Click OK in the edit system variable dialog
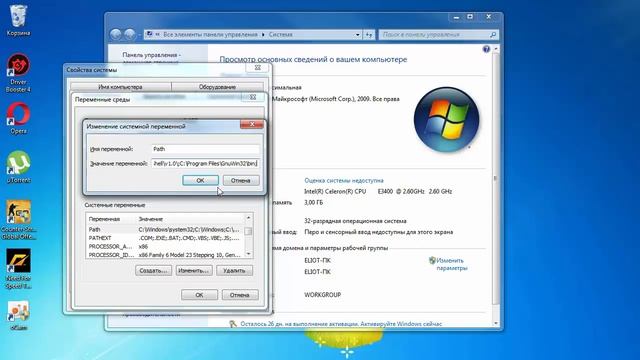The width and height of the screenshot is (640, 360). pos(200,180)
